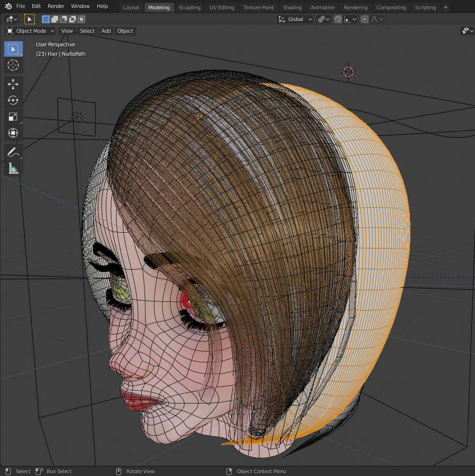Open the selectability and visibility dropdown
The height and width of the screenshot is (476, 475).
click(x=467, y=31)
